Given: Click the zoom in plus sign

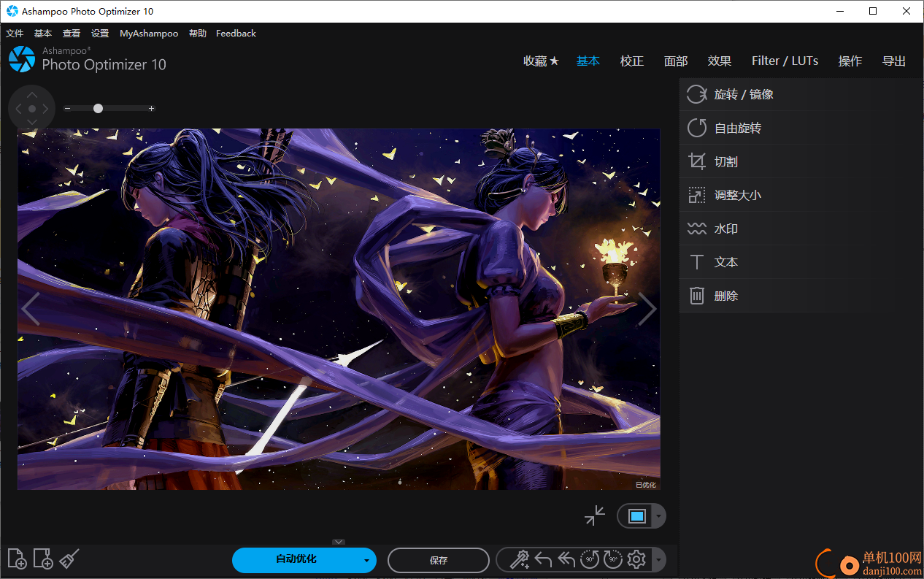Looking at the screenshot, I should pos(151,109).
